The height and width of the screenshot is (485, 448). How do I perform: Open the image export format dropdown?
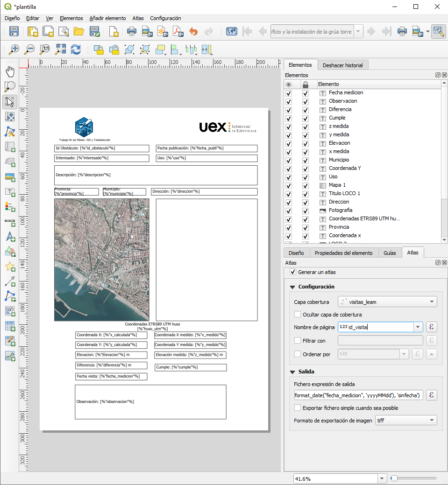click(x=406, y=421)
